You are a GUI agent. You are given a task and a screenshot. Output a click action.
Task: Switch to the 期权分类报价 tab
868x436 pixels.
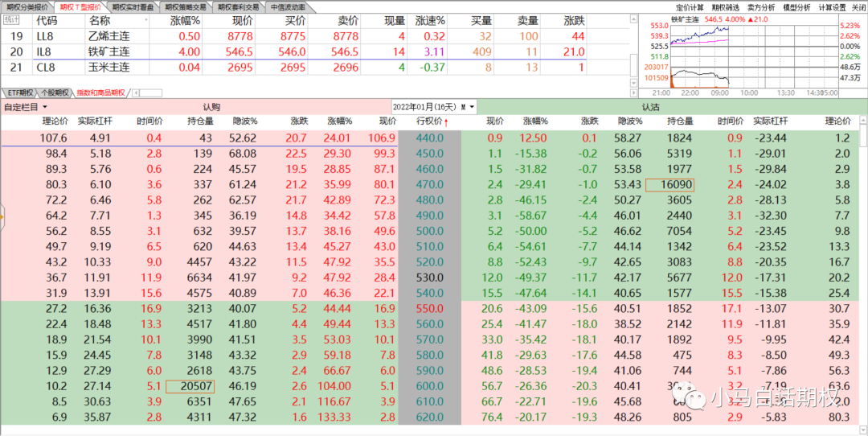[27, 6]
